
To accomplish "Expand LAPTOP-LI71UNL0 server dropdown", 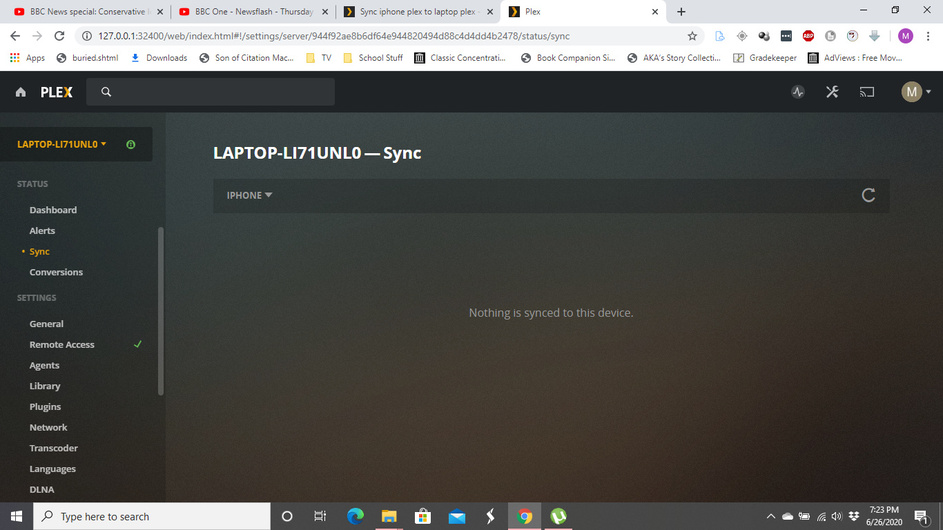I will [62, 144].
